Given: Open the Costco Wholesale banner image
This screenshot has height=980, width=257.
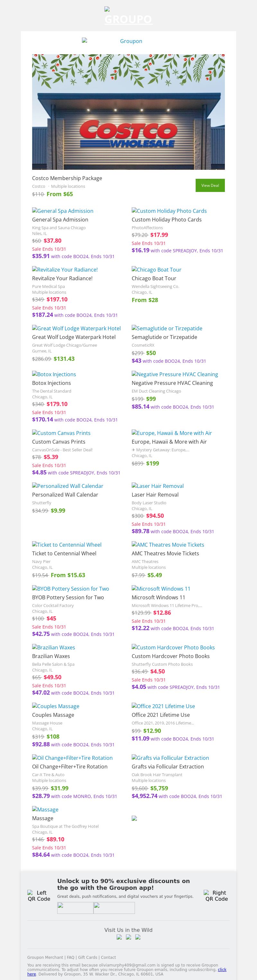Looking at the screenshot, I should pos(128,112).
